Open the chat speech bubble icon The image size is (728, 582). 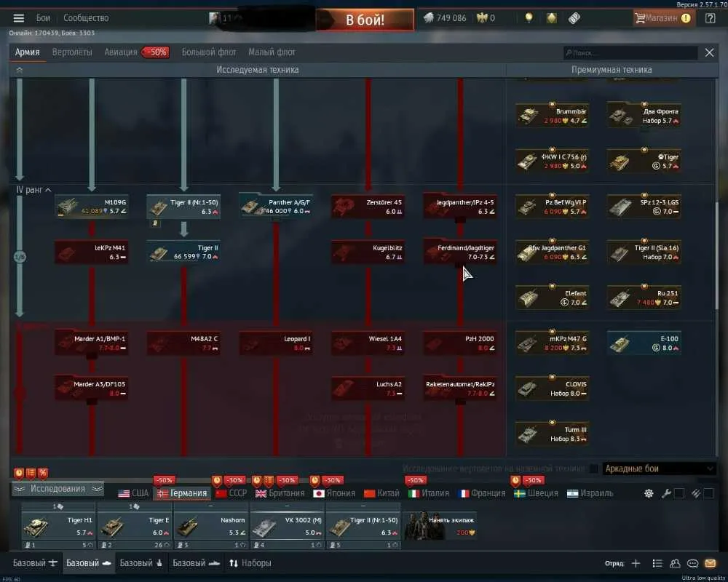(692, 563)
